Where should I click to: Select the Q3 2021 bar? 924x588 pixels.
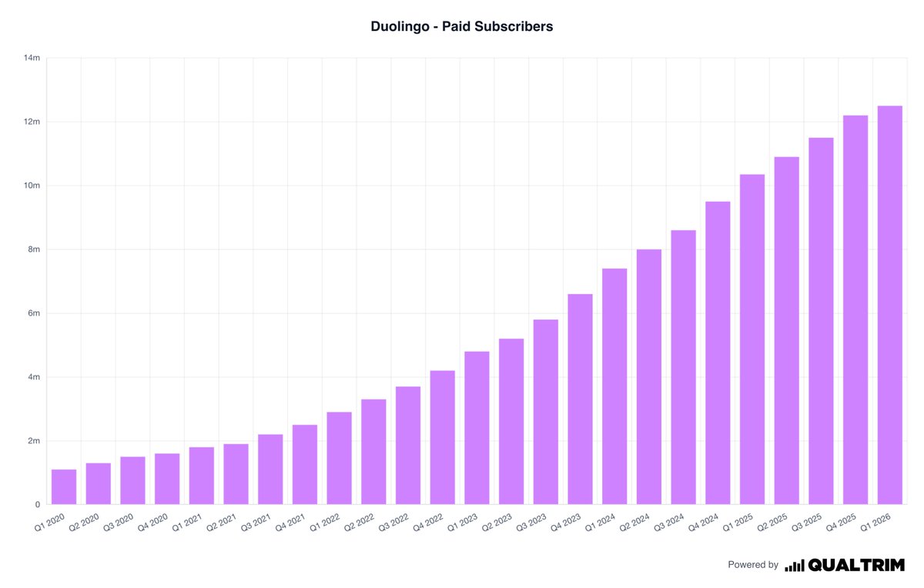pyautogui.click(x=270, y=469)
